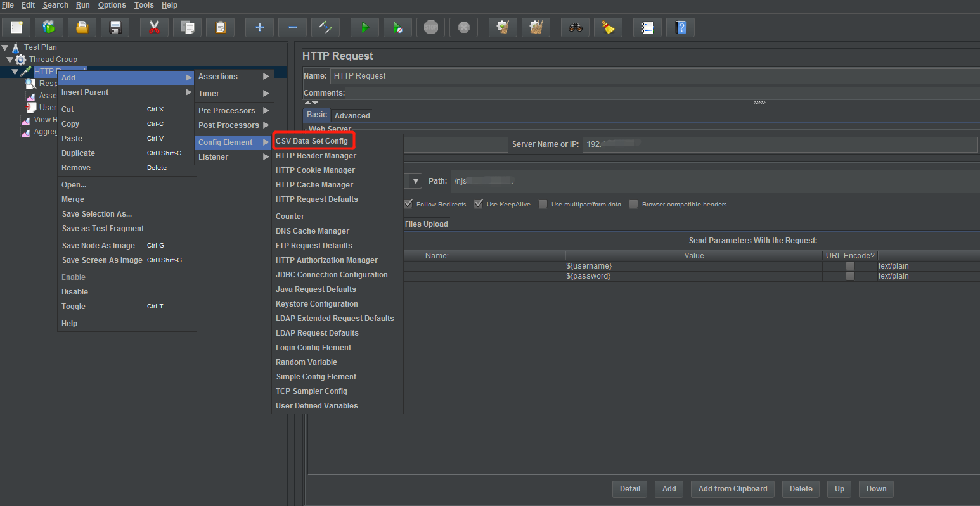Choose HTTP Header Manager from submenu
This screenshot has width=980, height=506.
[x=316, y=156]
